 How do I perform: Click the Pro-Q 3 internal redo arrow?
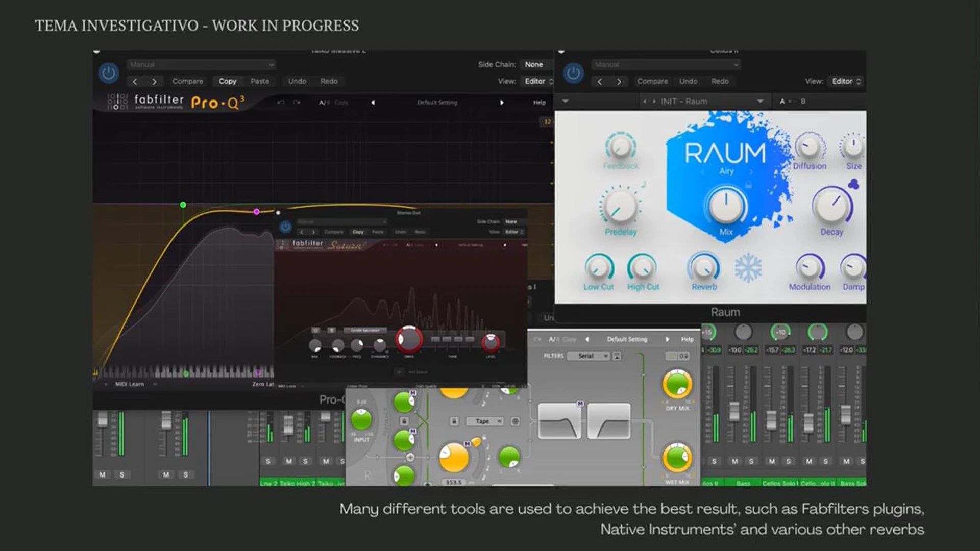coord(297,103)
